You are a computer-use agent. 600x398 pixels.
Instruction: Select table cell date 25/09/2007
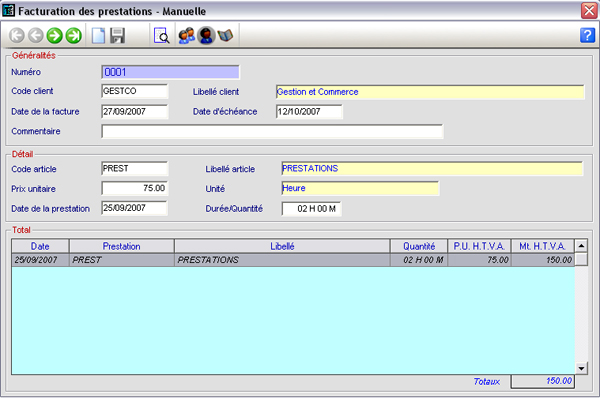click(40, 260)
